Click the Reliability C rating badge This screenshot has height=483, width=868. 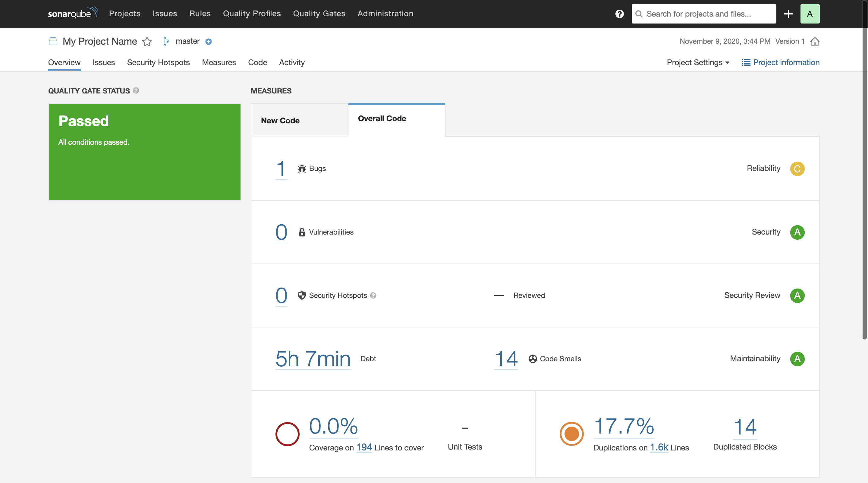[x=797, y=169]
